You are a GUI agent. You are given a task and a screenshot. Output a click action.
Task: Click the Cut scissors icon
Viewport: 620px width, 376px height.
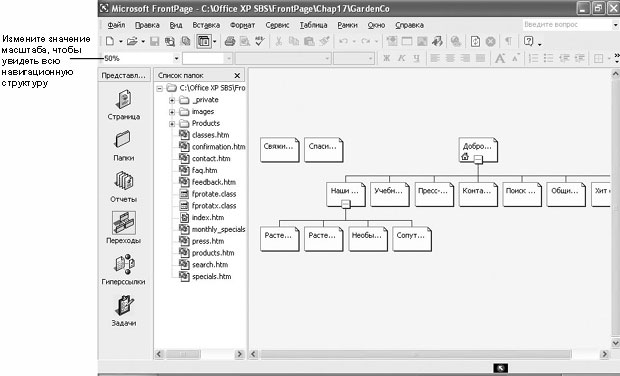click(x=278, y=41)
